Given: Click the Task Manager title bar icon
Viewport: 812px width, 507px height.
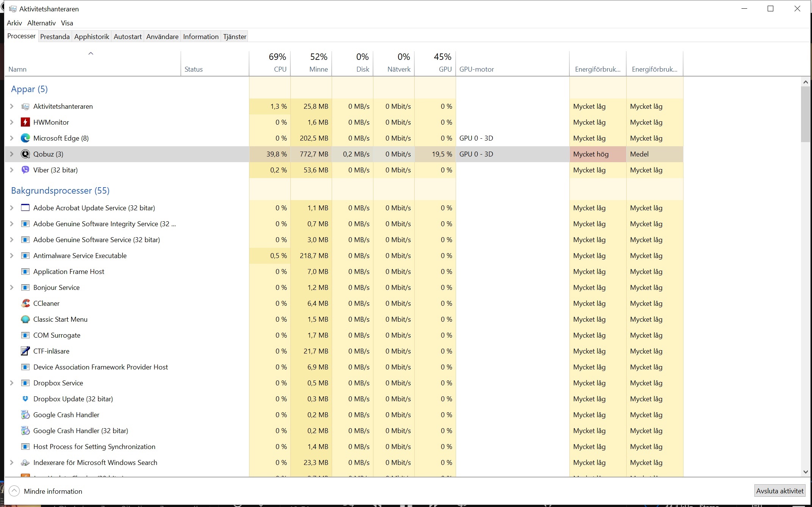Looking at the screenshot, I should click(x=13, y=9).
